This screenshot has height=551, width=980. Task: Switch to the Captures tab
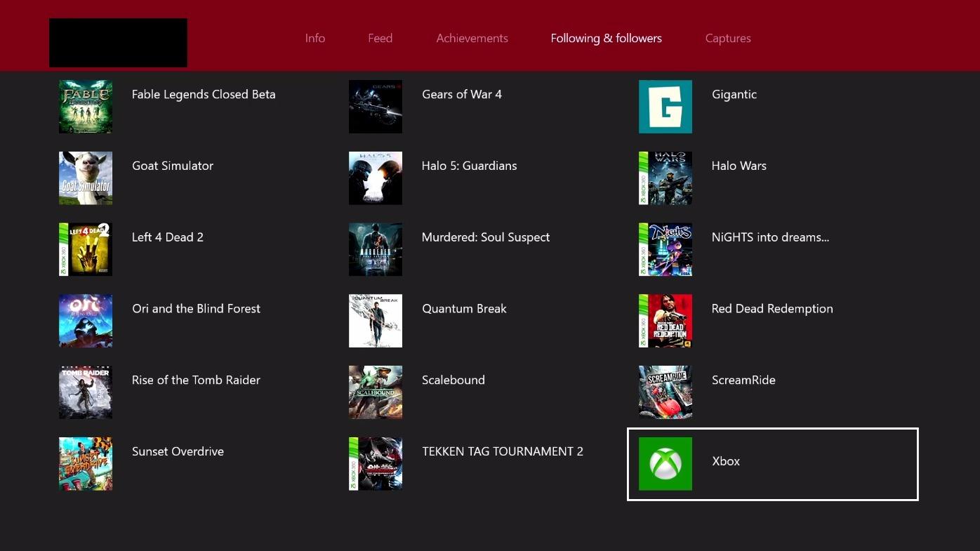[727, 39]
